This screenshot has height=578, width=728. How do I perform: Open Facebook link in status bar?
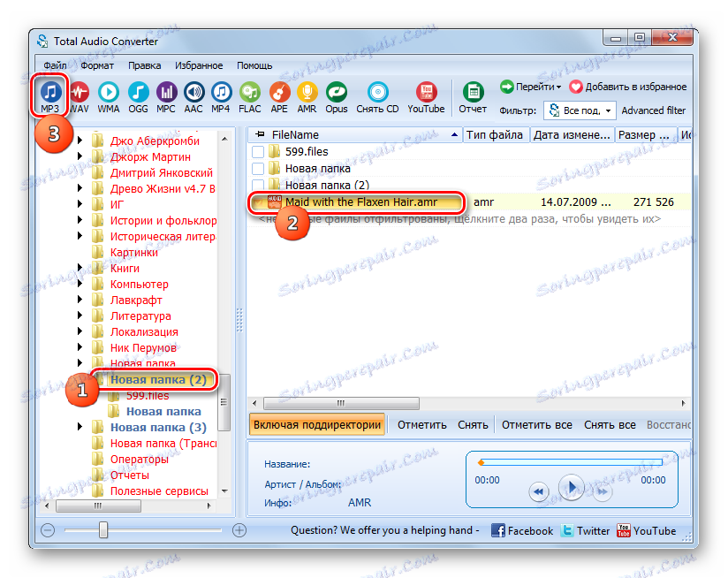tap(522, 530)
